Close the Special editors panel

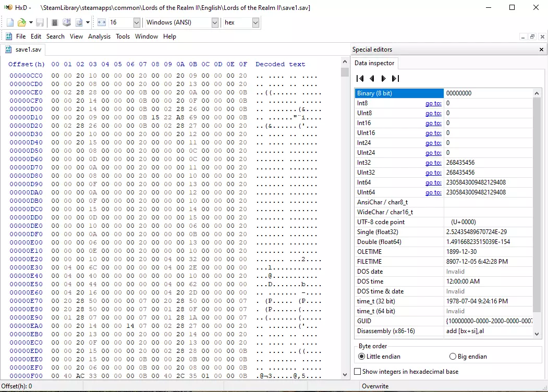click(541, 50)
